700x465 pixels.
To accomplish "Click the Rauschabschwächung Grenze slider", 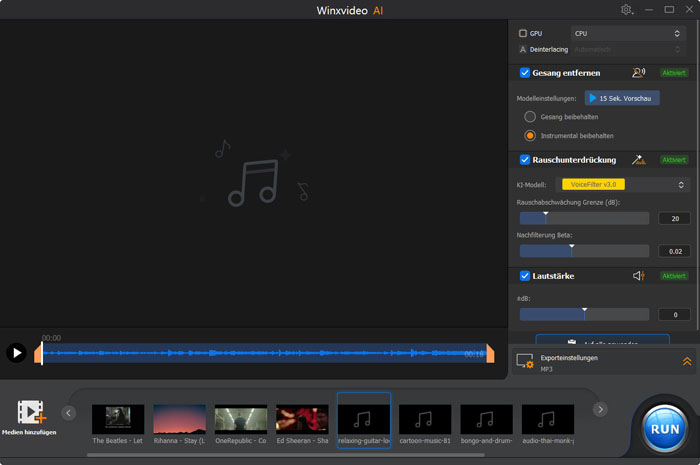I will click(584, 218).
